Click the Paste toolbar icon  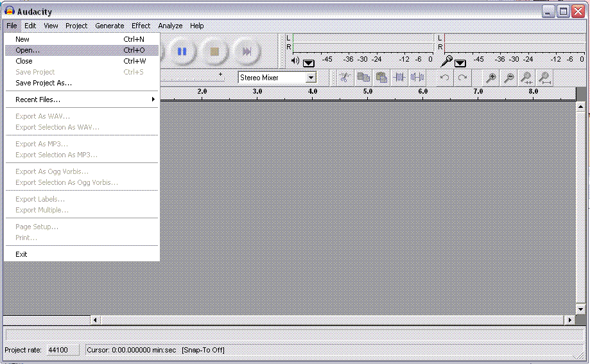tap(381, 78)
